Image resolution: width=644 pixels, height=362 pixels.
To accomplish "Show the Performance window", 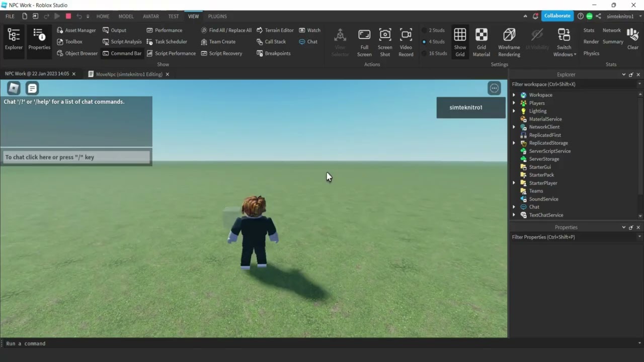I will click(164, 30).
